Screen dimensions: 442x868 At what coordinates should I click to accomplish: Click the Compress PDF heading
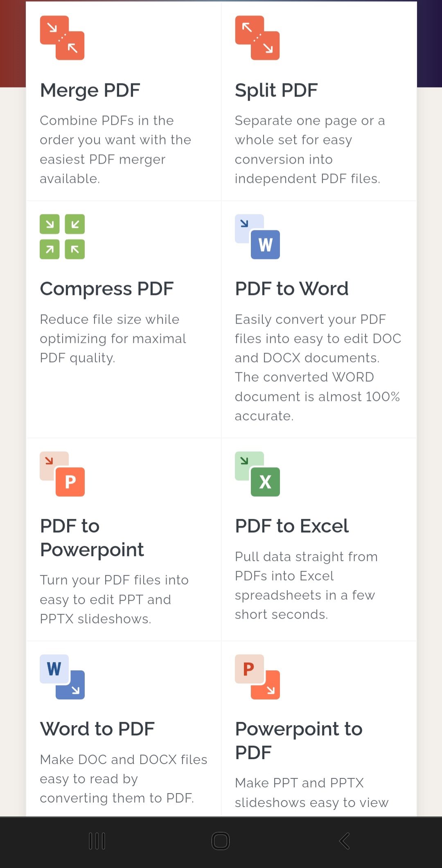point(107,288)
